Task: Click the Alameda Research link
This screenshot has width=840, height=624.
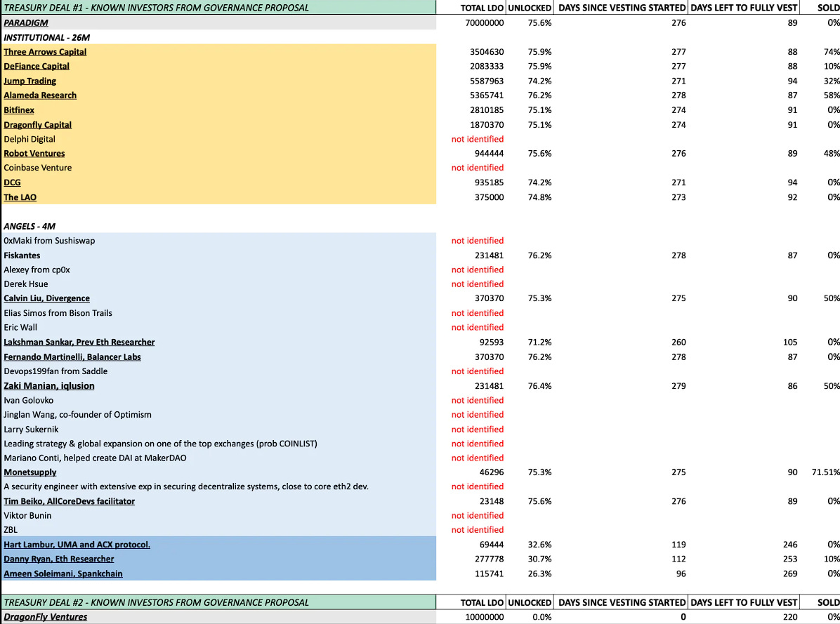Action: tap(40, 95)
